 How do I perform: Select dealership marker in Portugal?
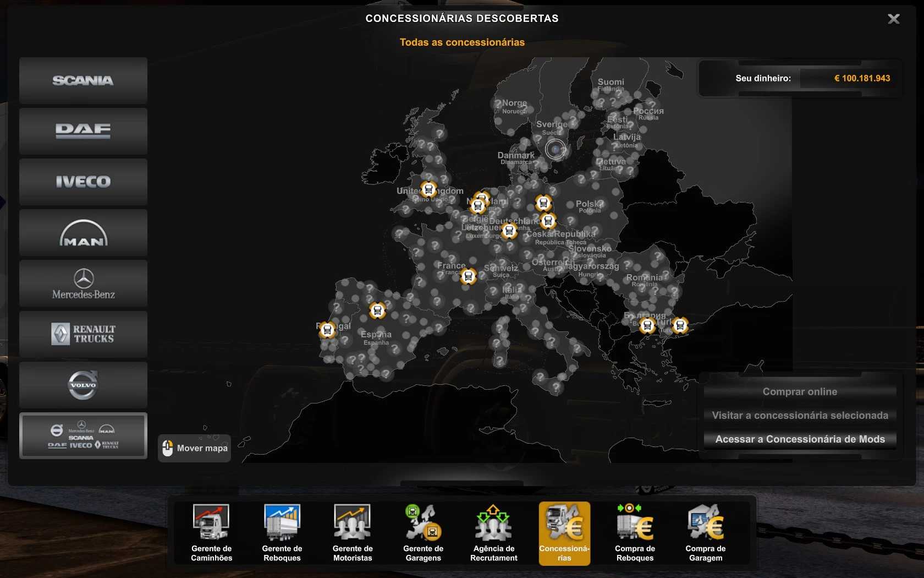coord(327,330)
